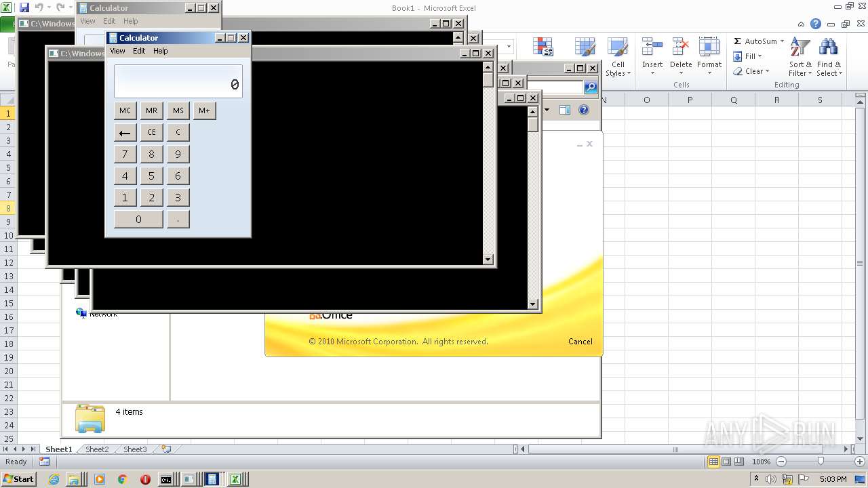
Task: Click the CE button in Calculator
Action: [151, 133]
